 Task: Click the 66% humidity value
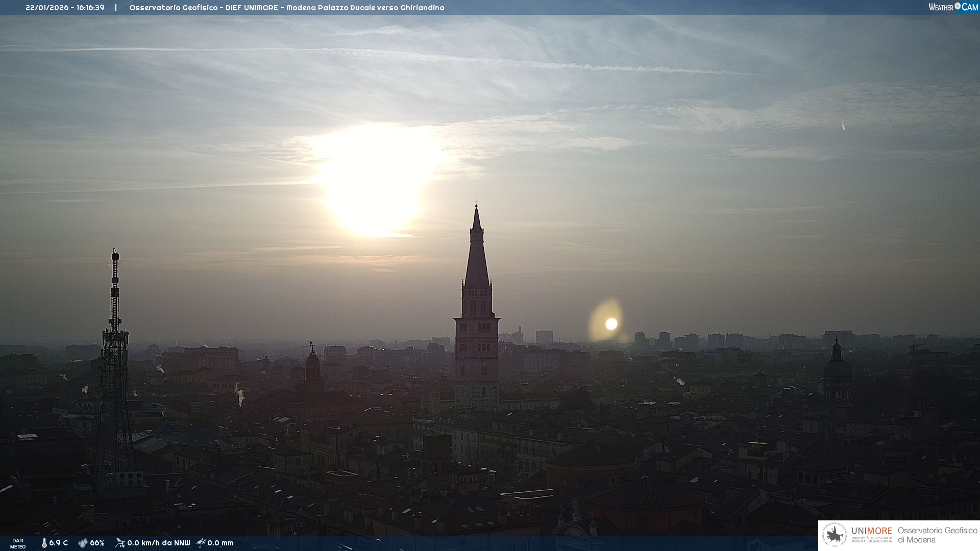[x=97, y=543]
